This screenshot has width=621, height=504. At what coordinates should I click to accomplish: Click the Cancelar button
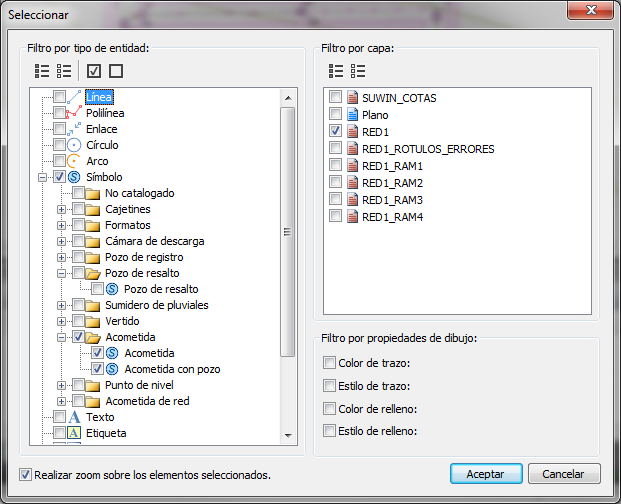coord(564,474)
